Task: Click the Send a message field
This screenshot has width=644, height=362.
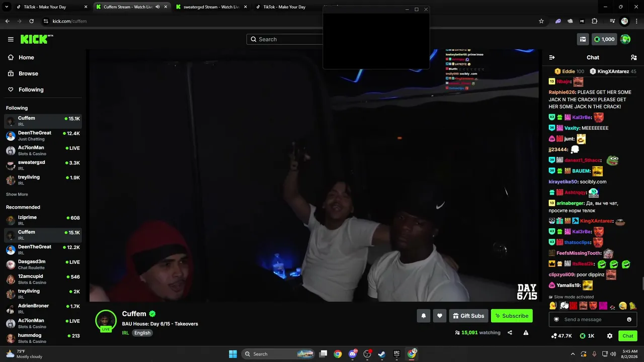Action: pyautogui.click(x=593, y=319)
